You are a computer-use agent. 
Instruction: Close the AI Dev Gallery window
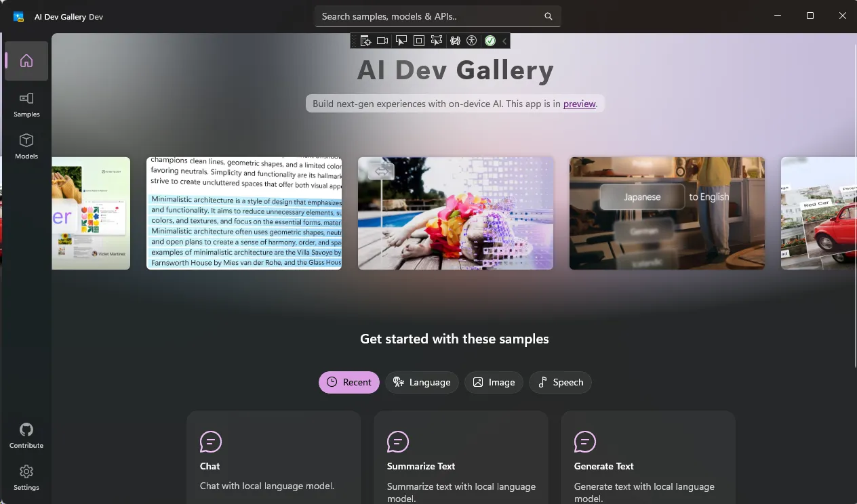click(x=842, y=16)
